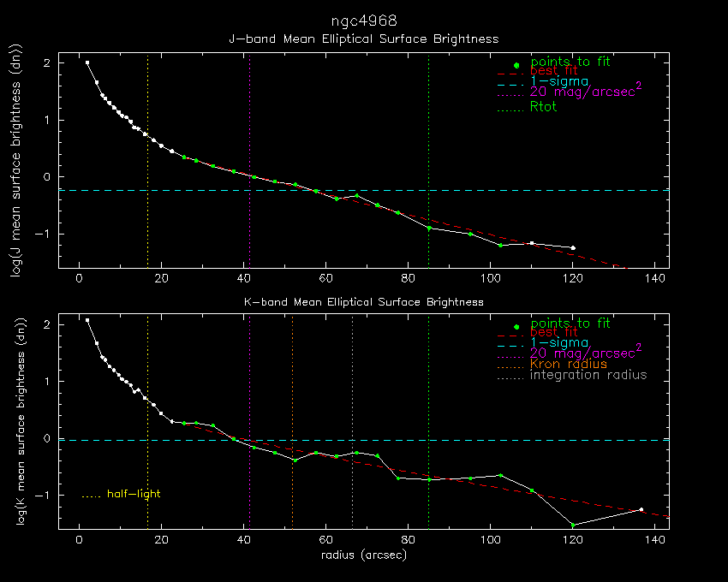This screenshot has height=582, width=728.
Task: Click the J-band Mean Elliptical Surface Brightness heading
Action: [x=363, y=39]
